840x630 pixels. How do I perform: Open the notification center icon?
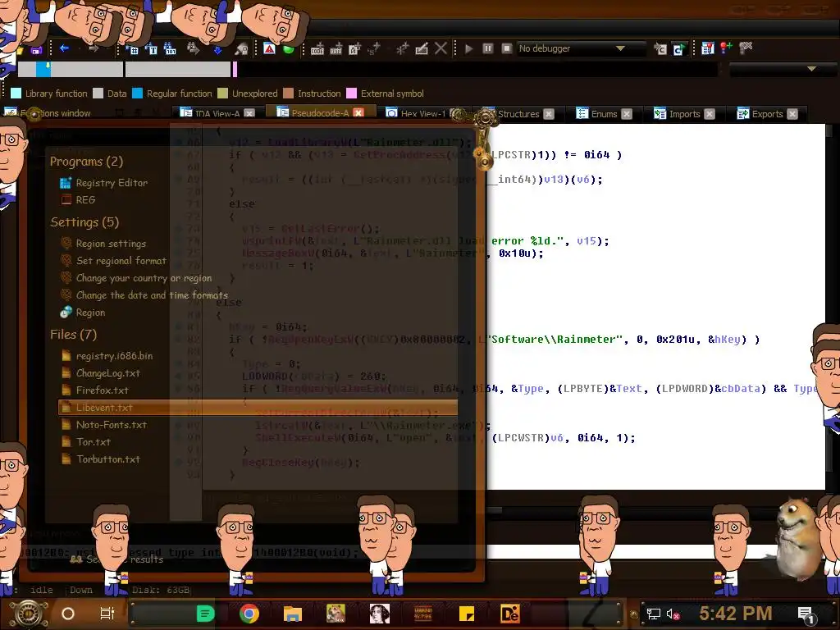(806, 615)
